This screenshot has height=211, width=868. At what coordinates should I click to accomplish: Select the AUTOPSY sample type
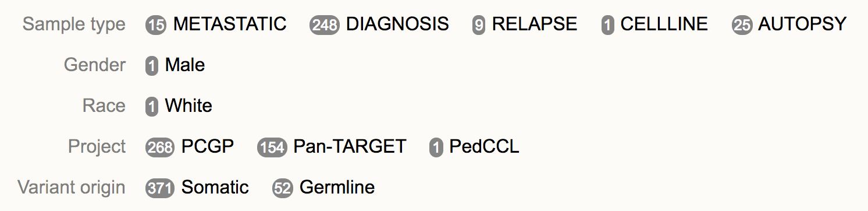(x=803, y=24)
